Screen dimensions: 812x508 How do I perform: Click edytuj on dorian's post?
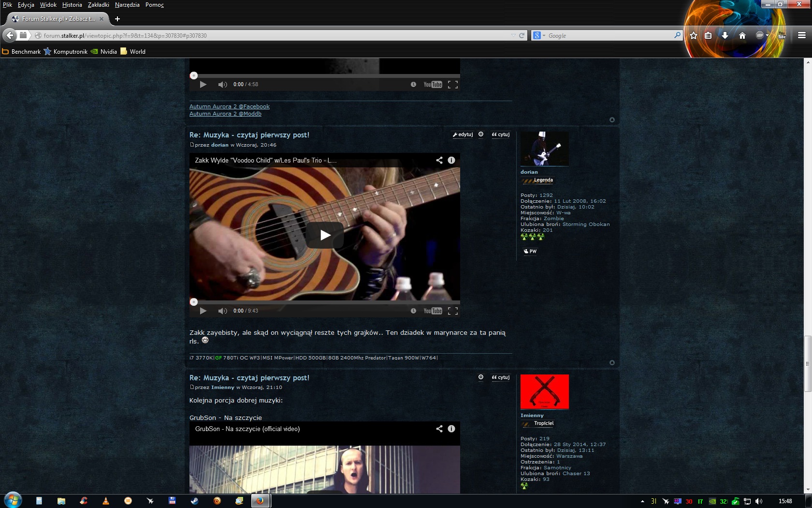click(463, 134)
